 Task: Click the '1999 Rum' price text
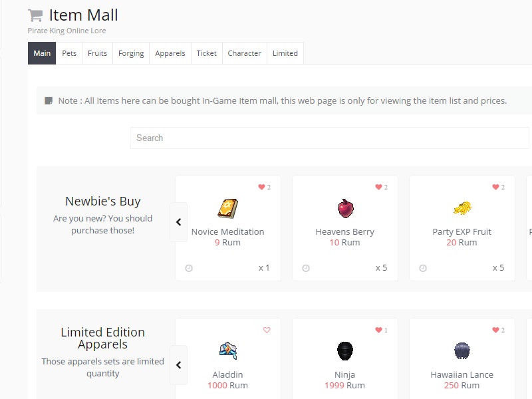click(344, 386)
